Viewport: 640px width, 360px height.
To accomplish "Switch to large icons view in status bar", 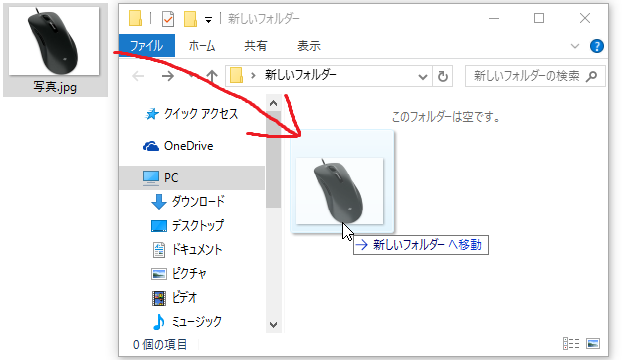I will pyautogui.click(x=593, y=344).
